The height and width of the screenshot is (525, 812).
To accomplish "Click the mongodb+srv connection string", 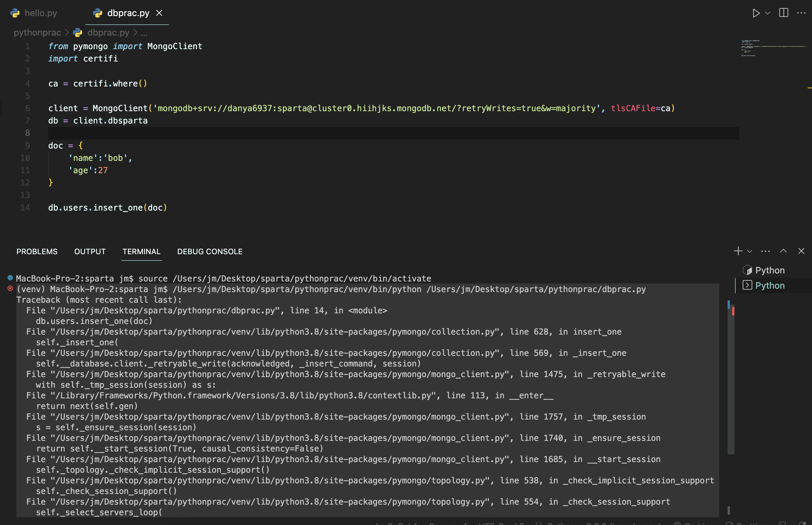I will coord(376,108).
